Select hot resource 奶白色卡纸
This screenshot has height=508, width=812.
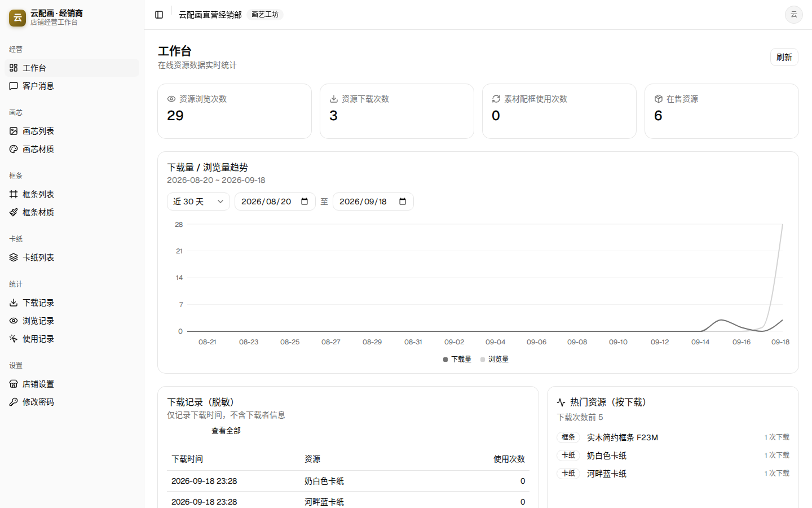pos(606,456)
